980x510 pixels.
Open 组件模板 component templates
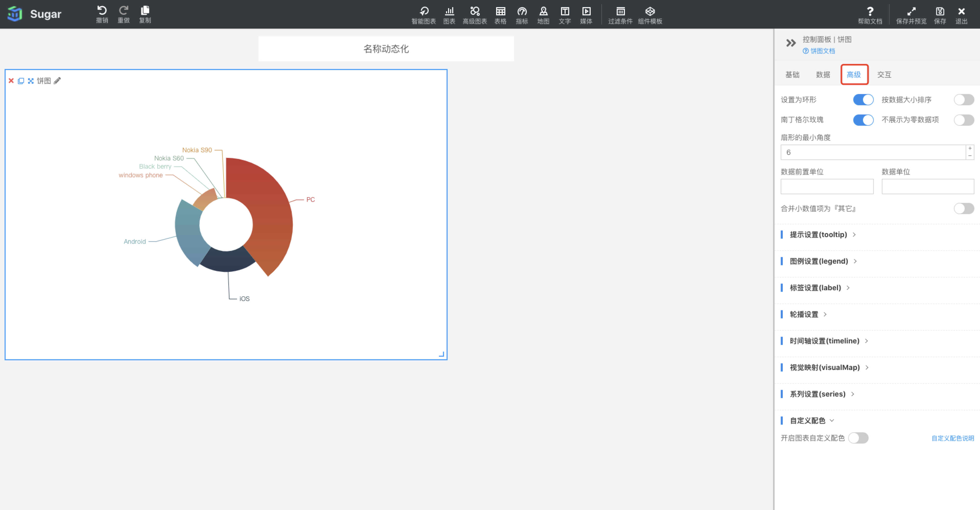(x=650, y=15)
